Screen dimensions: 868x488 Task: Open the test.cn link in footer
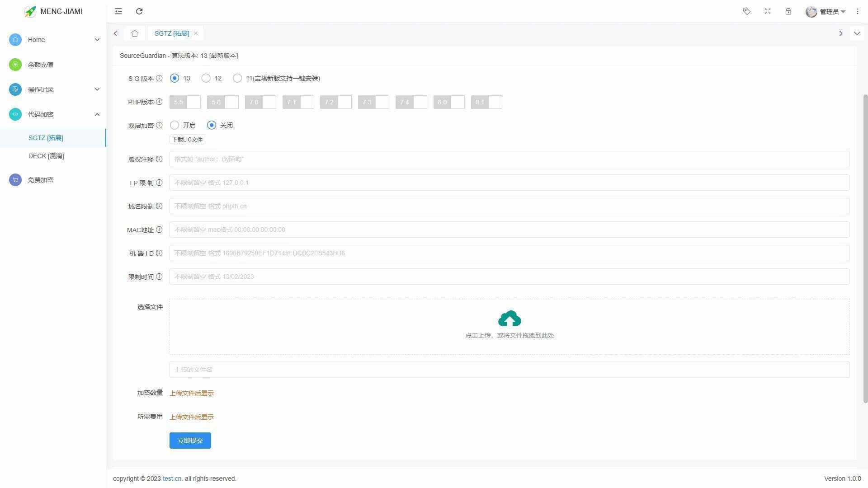172,479
